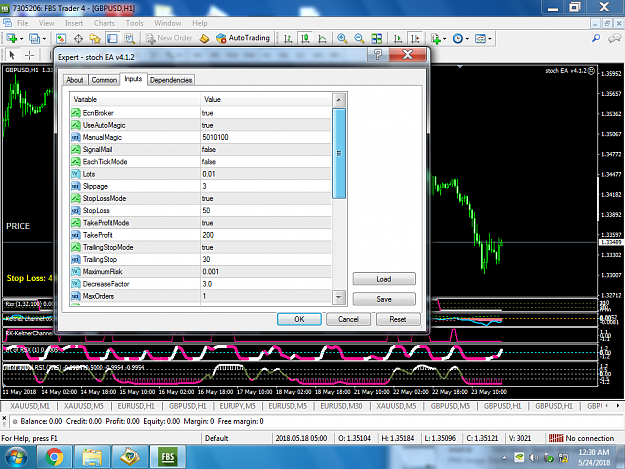Select the ManualMagic value 5010100

click(215, 137)
